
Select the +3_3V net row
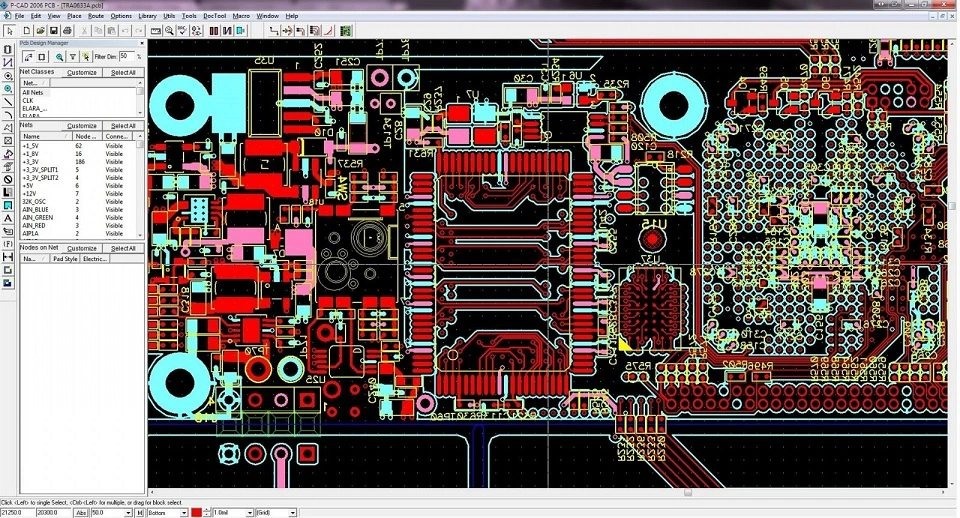78,162
